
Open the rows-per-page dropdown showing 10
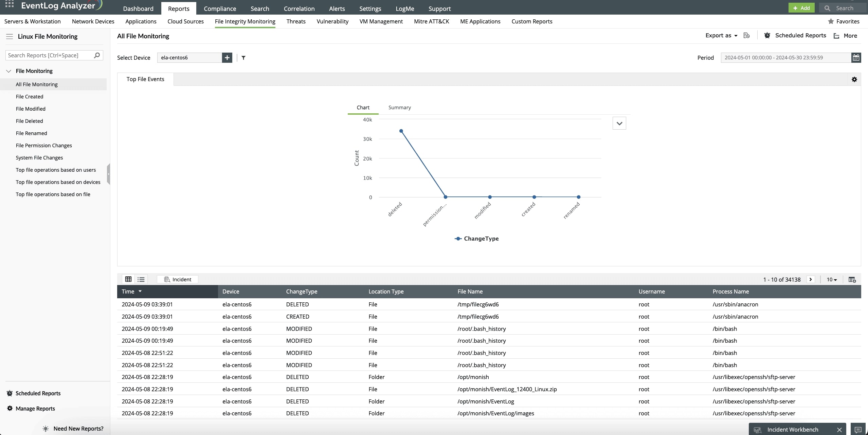pos(831,279)
